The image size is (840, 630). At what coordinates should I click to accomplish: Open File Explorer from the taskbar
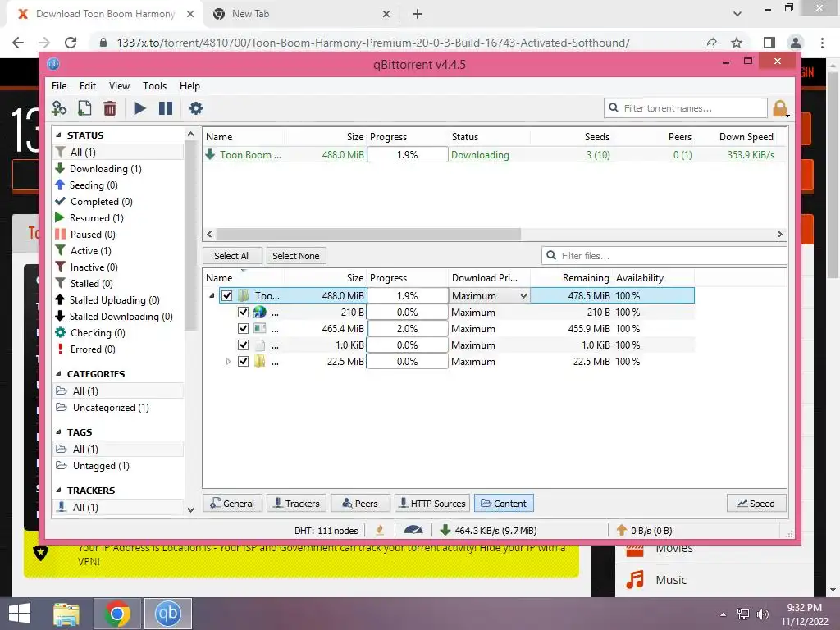[66, 614]
